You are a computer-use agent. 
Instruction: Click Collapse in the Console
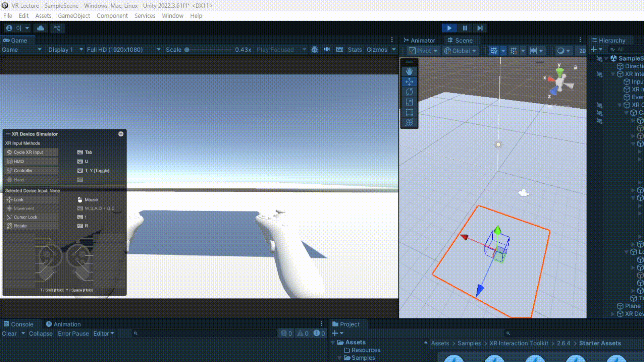41,334
